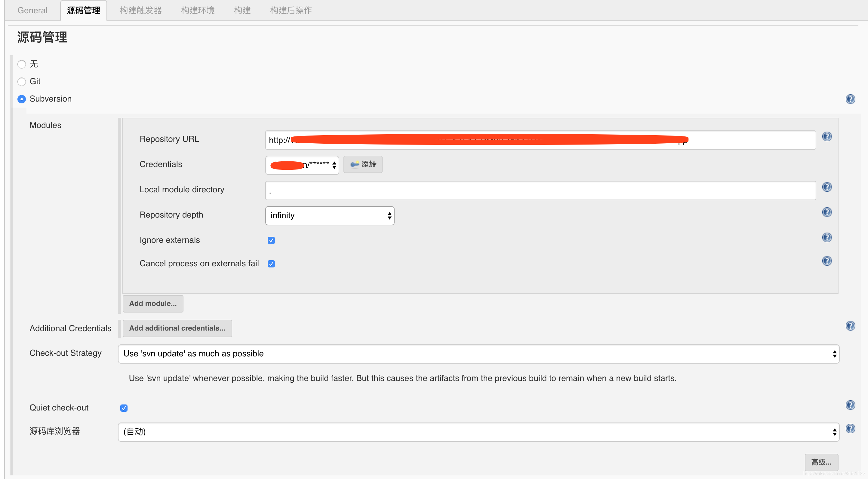Show help for Local module directory
868x479 pixels.
tap(826, 187)
